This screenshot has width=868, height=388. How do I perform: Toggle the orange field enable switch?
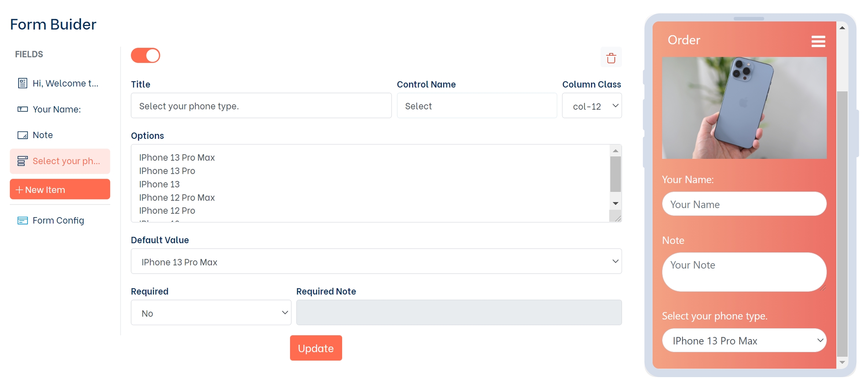point(145,56)
